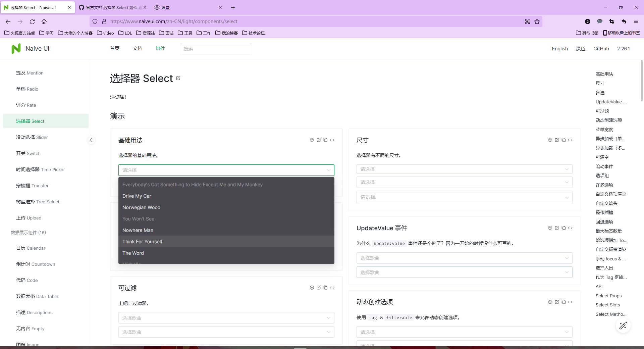Click the Naive UI logo

(x=16, y=48)
